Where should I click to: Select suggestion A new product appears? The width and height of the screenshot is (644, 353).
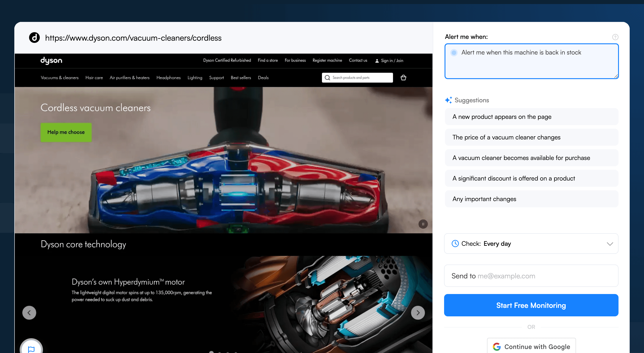pos(532,117)
